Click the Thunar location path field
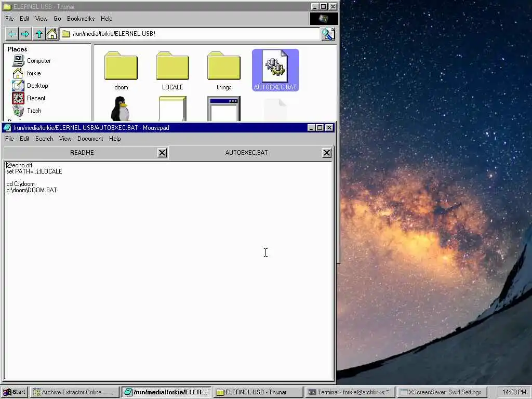The image size is (532, 399). click(x=190, y=34)
